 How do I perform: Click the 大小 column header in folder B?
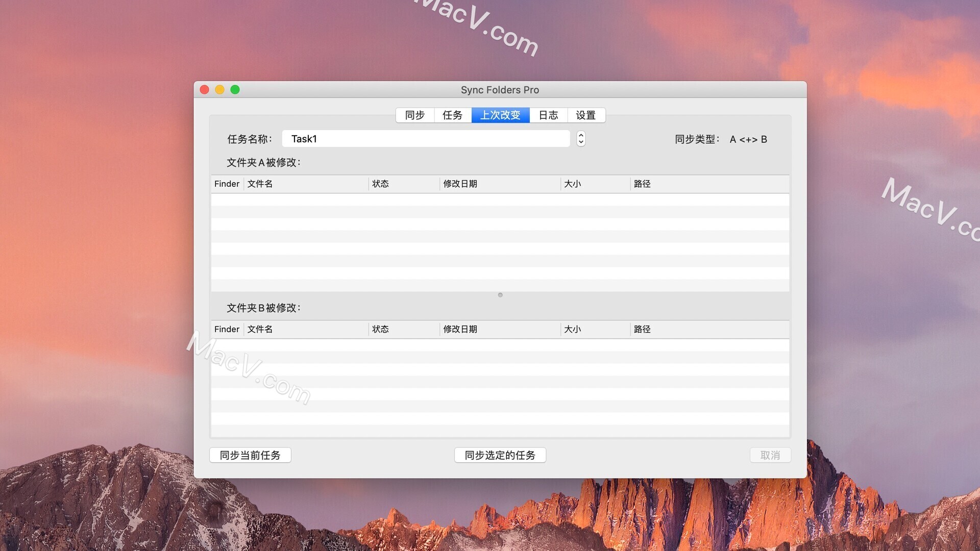point(573,329)
